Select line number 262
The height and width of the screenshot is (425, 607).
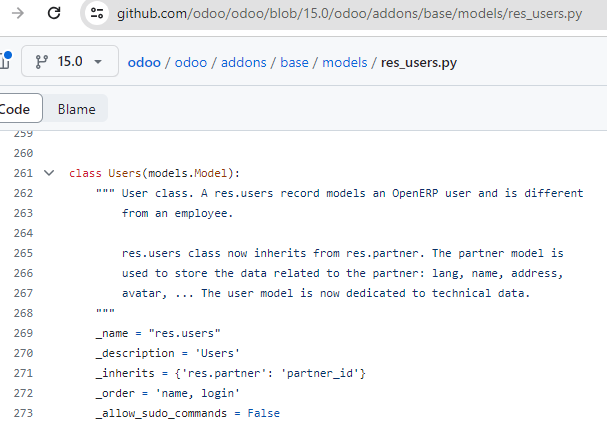point(23,193)
